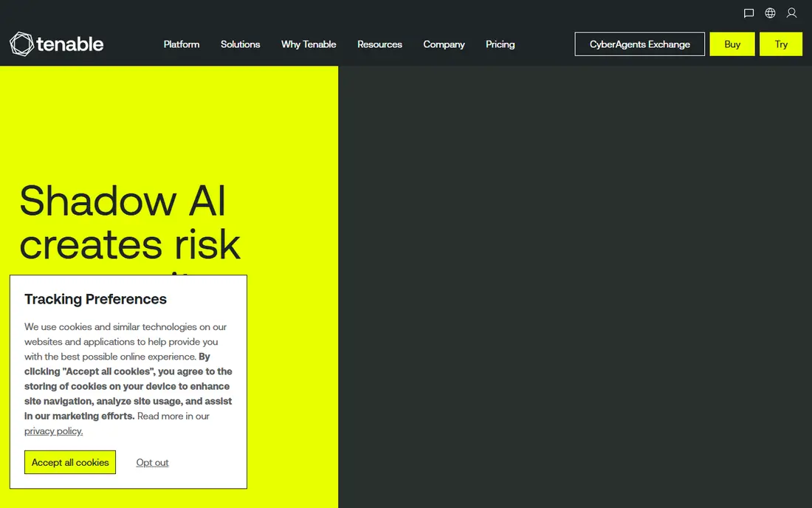Open the Solutions menu
The height and width of the screenshot is (508, 812).
click(x=241, y=44)
